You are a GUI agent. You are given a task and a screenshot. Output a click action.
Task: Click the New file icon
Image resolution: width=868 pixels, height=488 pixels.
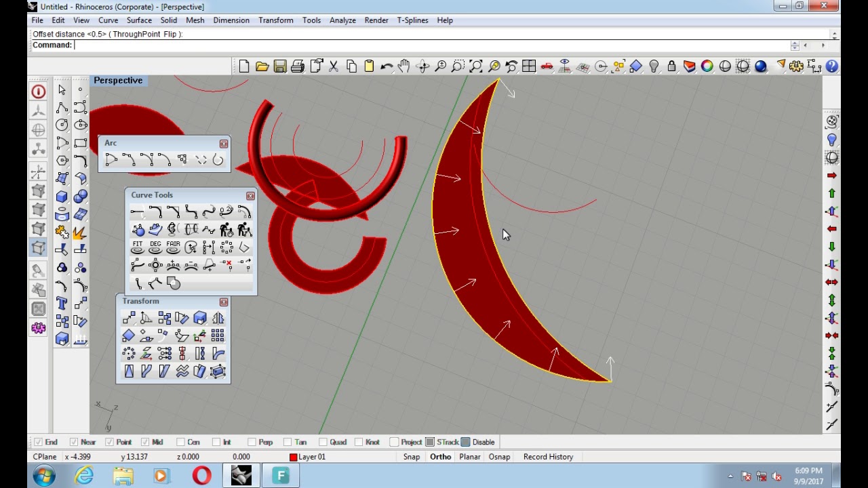[x=244, y=66]
